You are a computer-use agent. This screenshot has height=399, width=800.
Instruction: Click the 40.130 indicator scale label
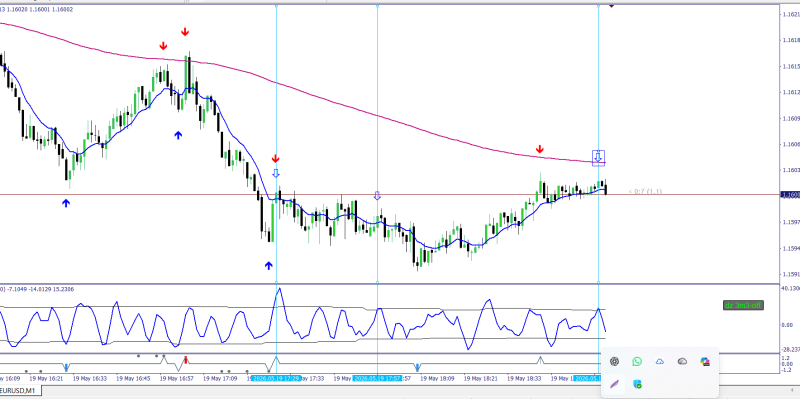790,288
